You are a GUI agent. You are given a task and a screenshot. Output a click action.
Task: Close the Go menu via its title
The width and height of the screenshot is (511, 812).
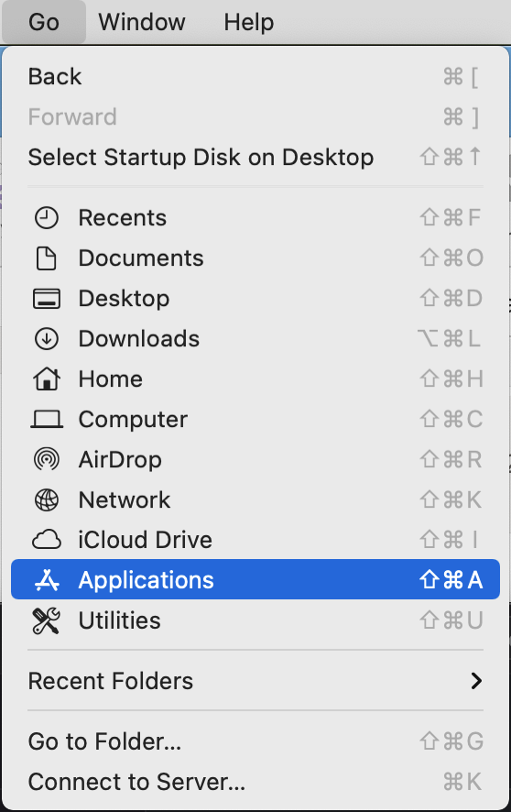click(44, 22)
